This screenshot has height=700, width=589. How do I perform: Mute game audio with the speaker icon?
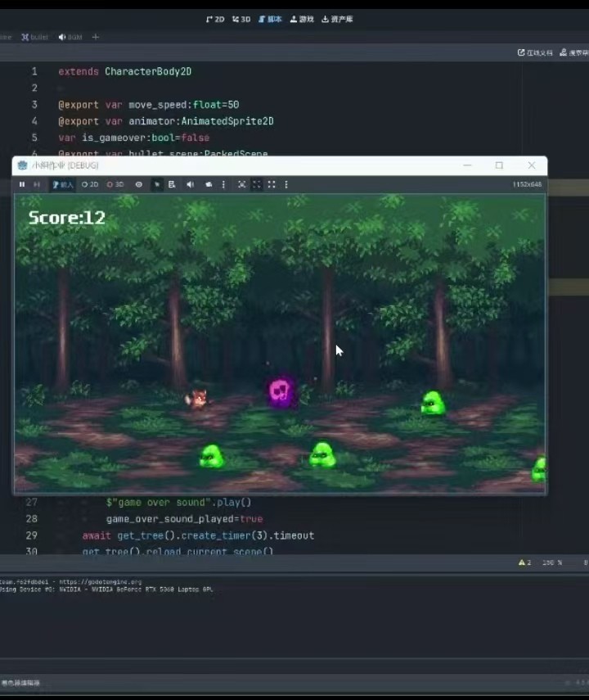(x=190, y=185)
